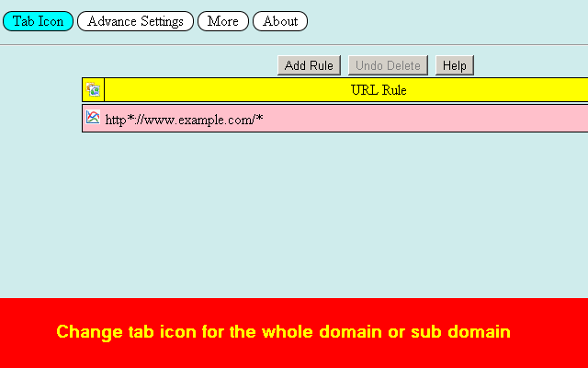The image size is (588, 368).
Task: Select the http*://www.example.com/* rule text
Action: 184,120
